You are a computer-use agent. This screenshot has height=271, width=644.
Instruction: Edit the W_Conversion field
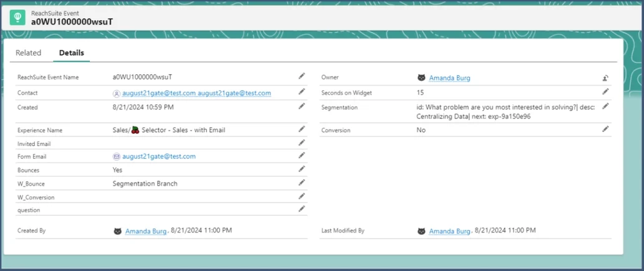pyautogui.click(x=302, y=196)
